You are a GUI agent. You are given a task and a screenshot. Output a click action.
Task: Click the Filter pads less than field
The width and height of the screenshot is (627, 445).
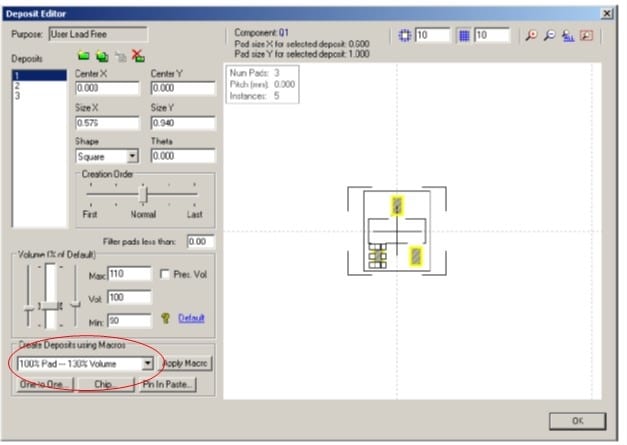[x=201, y=241]
